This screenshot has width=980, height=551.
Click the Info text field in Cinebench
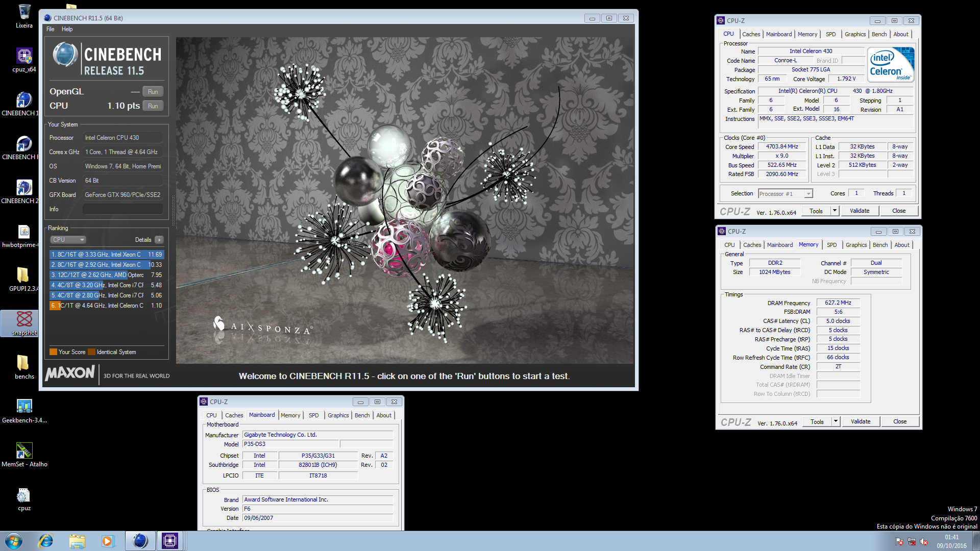[x=123, y=209]
